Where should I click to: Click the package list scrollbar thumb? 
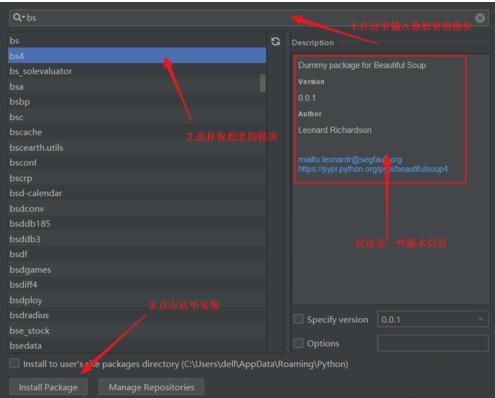(263, 83)
